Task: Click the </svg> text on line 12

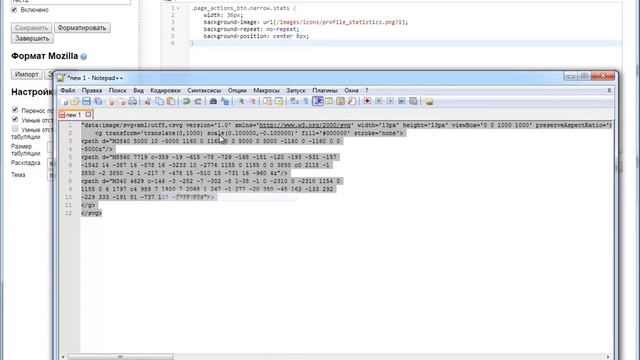Action: pyautogui.click(x=91, y=213)
